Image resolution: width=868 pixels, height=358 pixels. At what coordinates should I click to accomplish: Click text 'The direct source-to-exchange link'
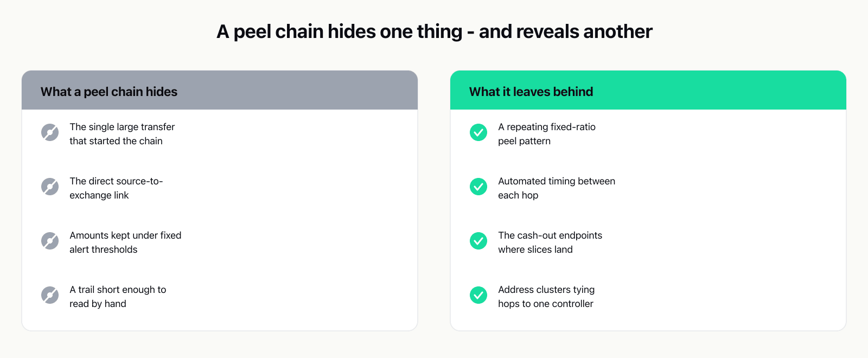pos(116,188)
